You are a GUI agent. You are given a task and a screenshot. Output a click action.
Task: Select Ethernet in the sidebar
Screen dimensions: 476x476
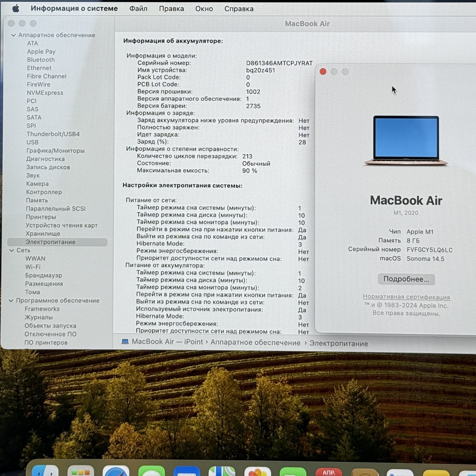point(39,68)
